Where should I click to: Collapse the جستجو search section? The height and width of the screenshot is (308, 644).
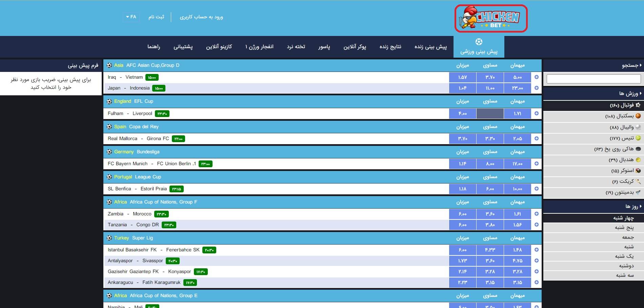(593, 65)
